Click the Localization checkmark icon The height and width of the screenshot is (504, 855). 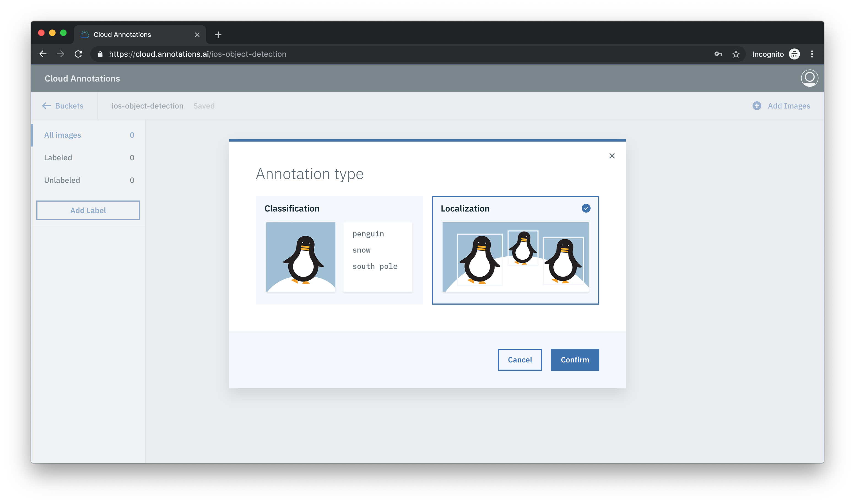(586, 208)
